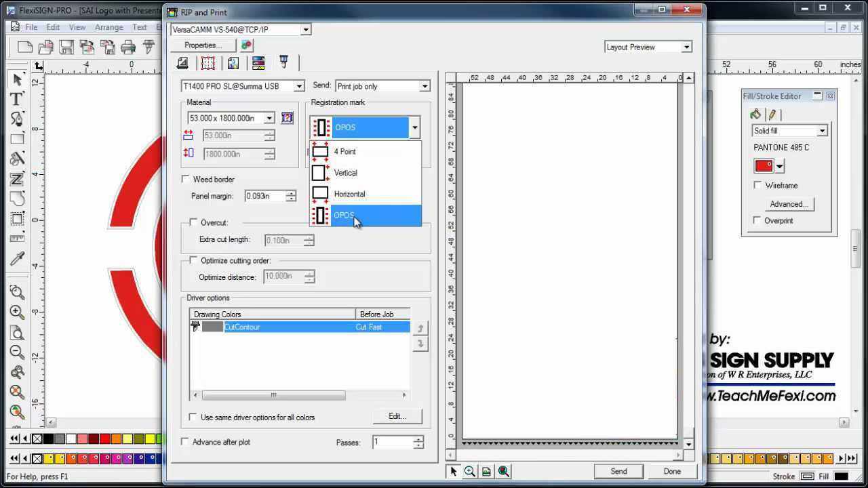Choose 4 Point registration mark option
Image resolution: width=868 pixels, height=488 pixels.
(x=366, y=152)
